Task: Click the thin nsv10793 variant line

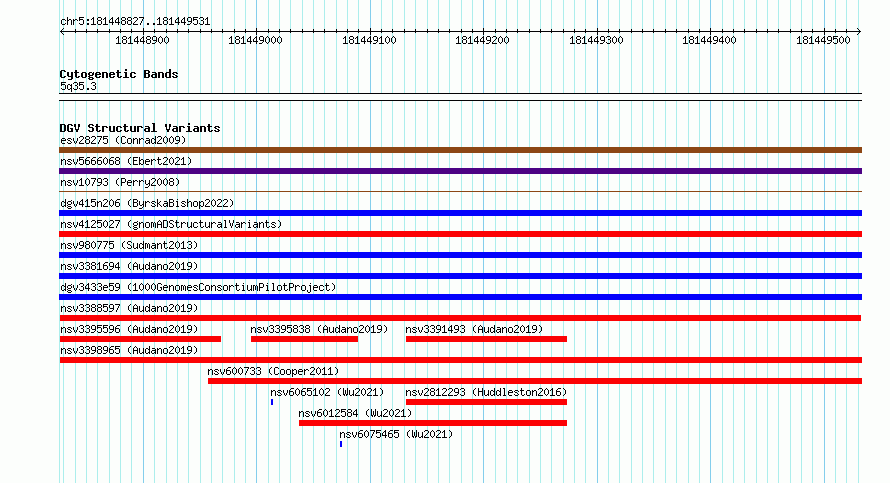Action: [x=460, y=192]
